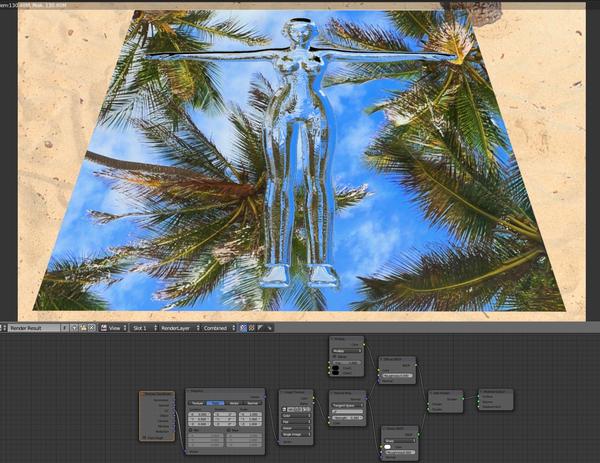Click the upper black color swatch in top node

coord(336,368)
